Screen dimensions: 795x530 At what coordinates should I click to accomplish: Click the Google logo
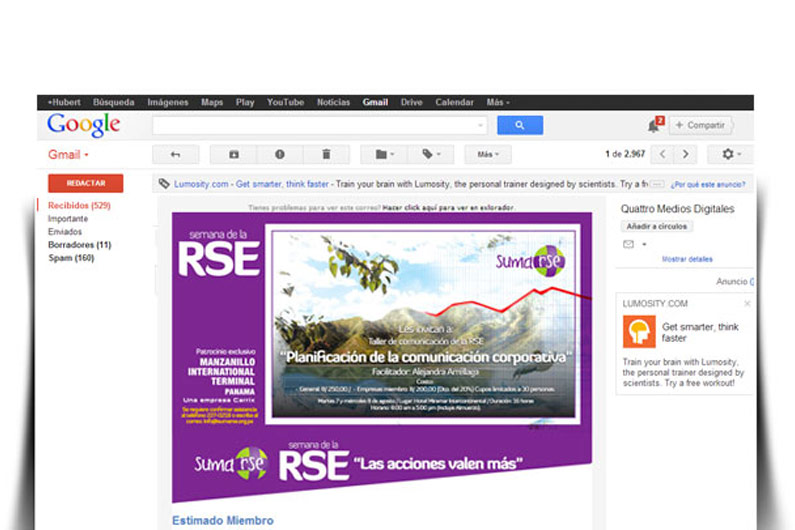(x=84, y=125)
